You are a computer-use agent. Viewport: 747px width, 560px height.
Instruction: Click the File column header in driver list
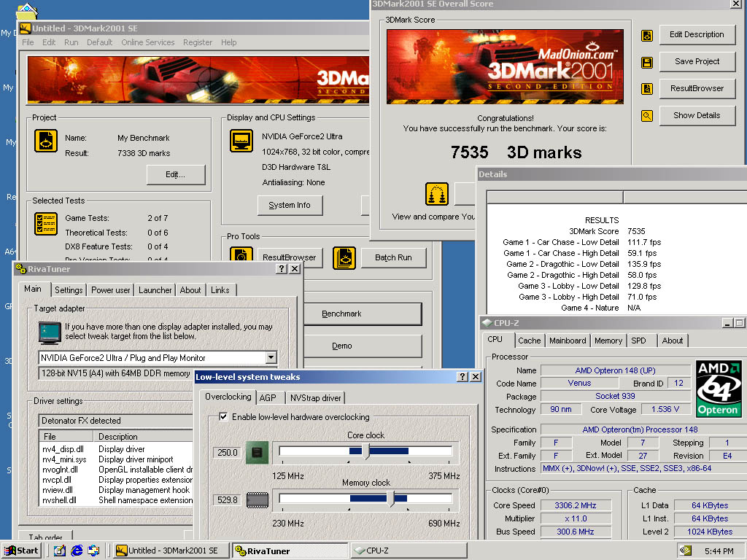[x=66, y=437]
